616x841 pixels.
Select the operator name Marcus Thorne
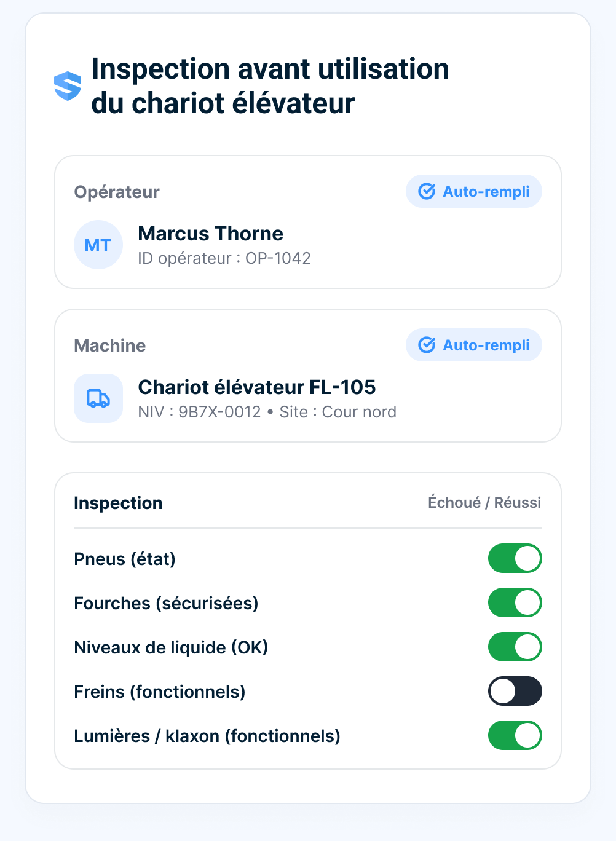point(211,234)
